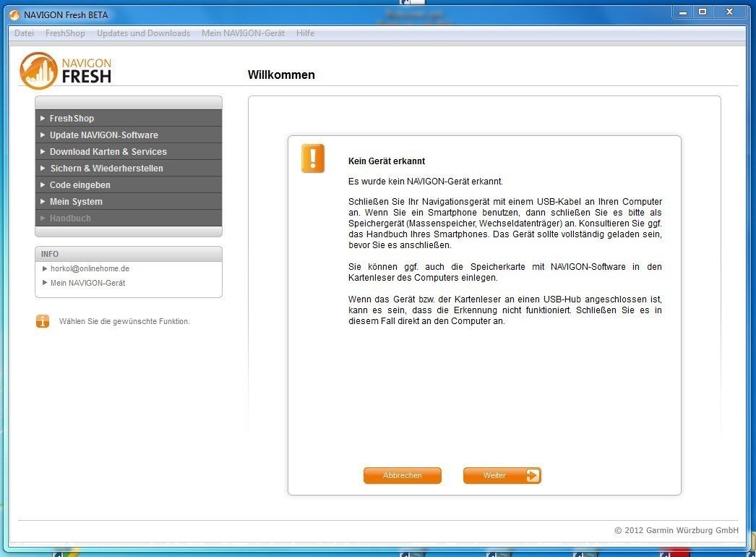Select the greyed Handbuch sidebar entry
The width and height of the screenshot is (756, 557).
[129, 218]
